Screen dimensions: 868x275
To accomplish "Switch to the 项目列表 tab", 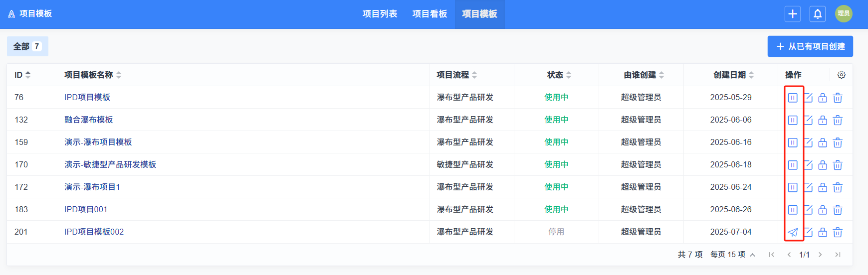I will pyautogui.click(x=380, y=14).
